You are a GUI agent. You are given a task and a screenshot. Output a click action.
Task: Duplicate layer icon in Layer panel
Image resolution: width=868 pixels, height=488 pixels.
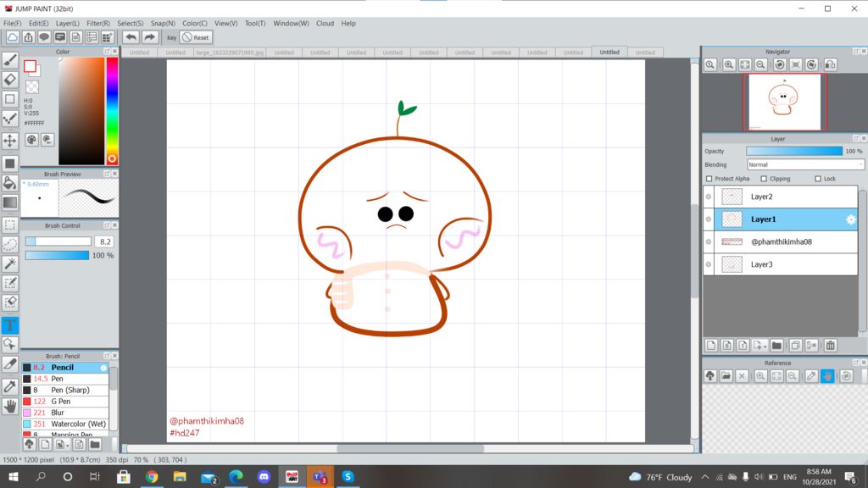point(795,346)
